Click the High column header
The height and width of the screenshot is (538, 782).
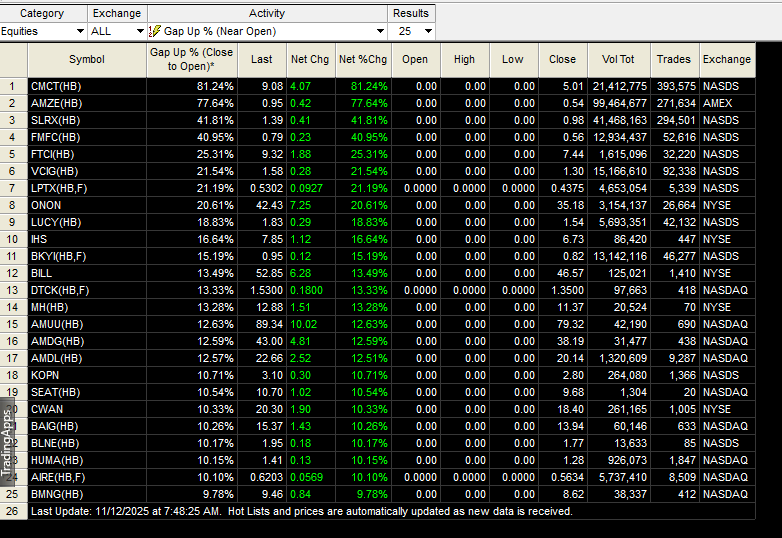(x=464, y=59)
